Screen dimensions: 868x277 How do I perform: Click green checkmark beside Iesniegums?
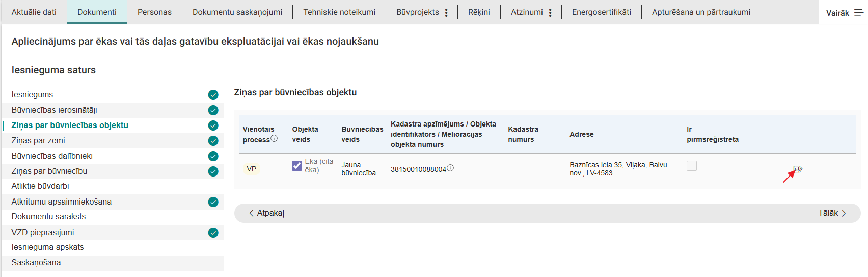(x=213, y=95)
